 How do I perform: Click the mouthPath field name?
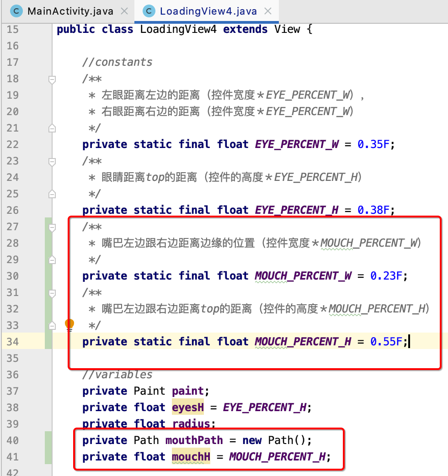[194, 440]
